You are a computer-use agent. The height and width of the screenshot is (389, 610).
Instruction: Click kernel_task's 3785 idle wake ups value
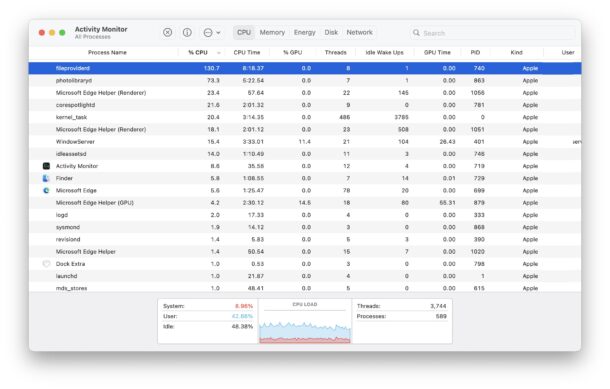pyautogui.click(x=401, y=117)
